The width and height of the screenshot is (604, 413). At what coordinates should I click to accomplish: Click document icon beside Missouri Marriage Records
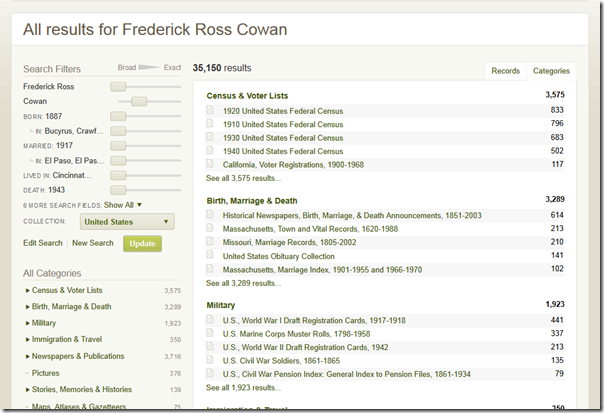coord(210,241)
